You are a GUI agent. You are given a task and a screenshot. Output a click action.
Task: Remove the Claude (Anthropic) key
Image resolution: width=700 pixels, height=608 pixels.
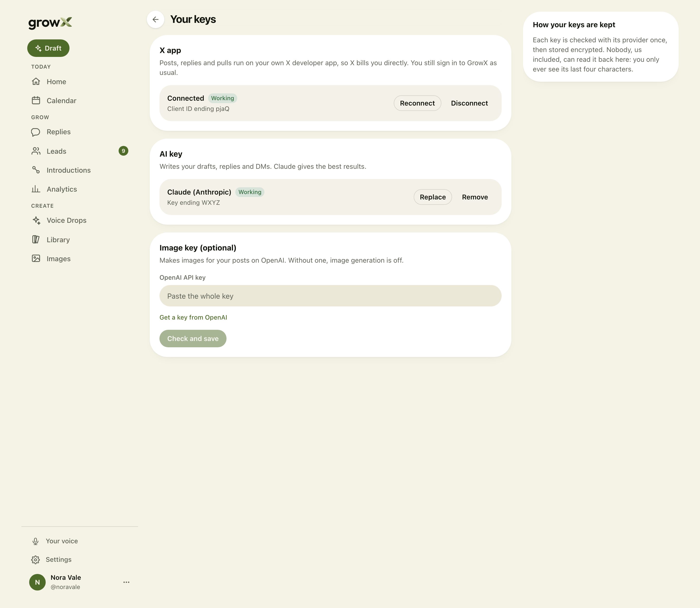475,197
